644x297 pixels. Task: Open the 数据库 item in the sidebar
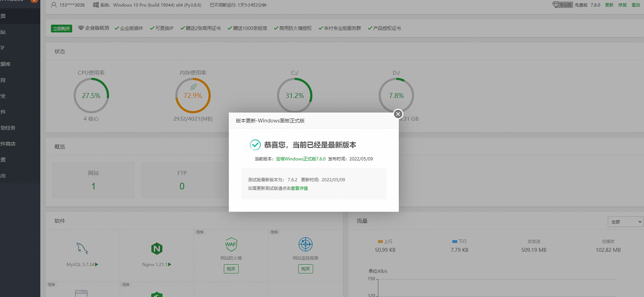click(x=20, y=64)
